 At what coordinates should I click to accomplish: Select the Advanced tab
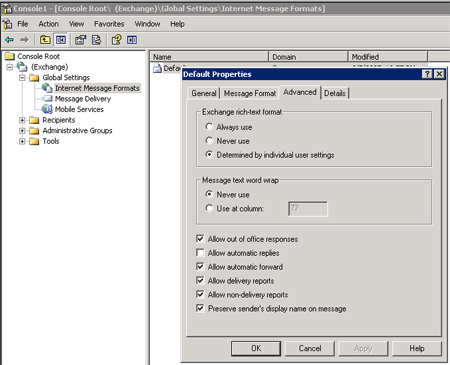pos(300,92)
